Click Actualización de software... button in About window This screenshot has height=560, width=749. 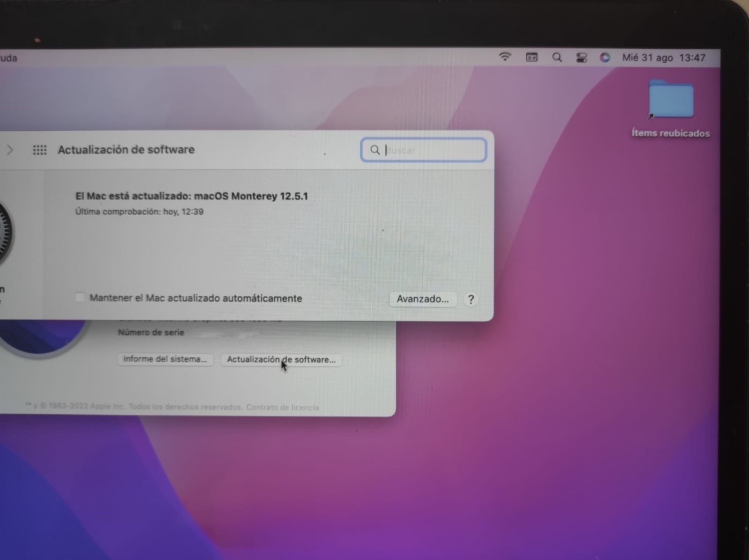pyautogui.click(x=281, y=359)
